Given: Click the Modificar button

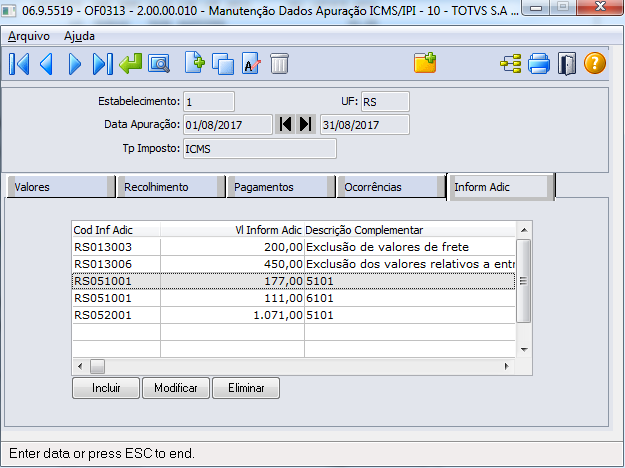Looking at the screenshot, I should click(x=176, y=388).
